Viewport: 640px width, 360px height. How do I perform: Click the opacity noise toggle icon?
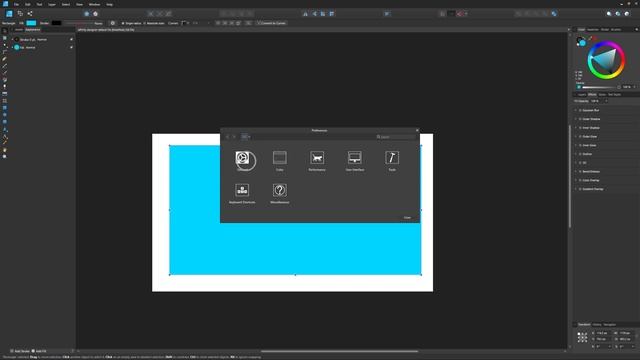(x=579, y=87)
